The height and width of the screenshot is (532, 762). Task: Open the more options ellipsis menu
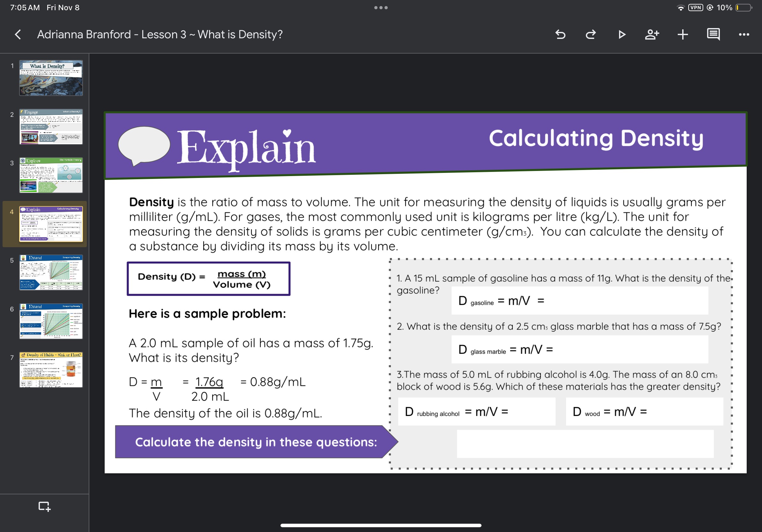(744, 34)
